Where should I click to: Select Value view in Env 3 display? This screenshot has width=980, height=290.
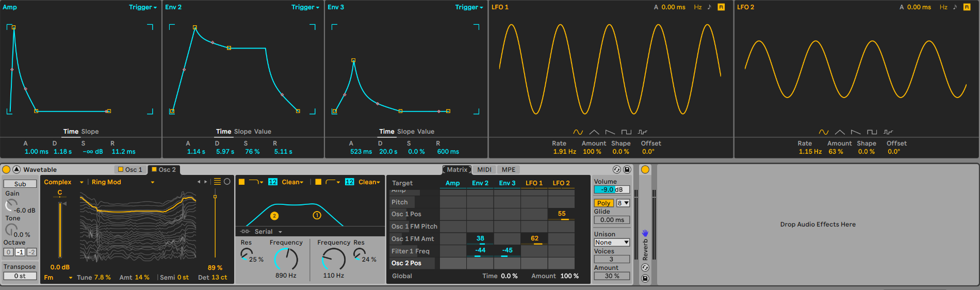(x=426, y=132)
